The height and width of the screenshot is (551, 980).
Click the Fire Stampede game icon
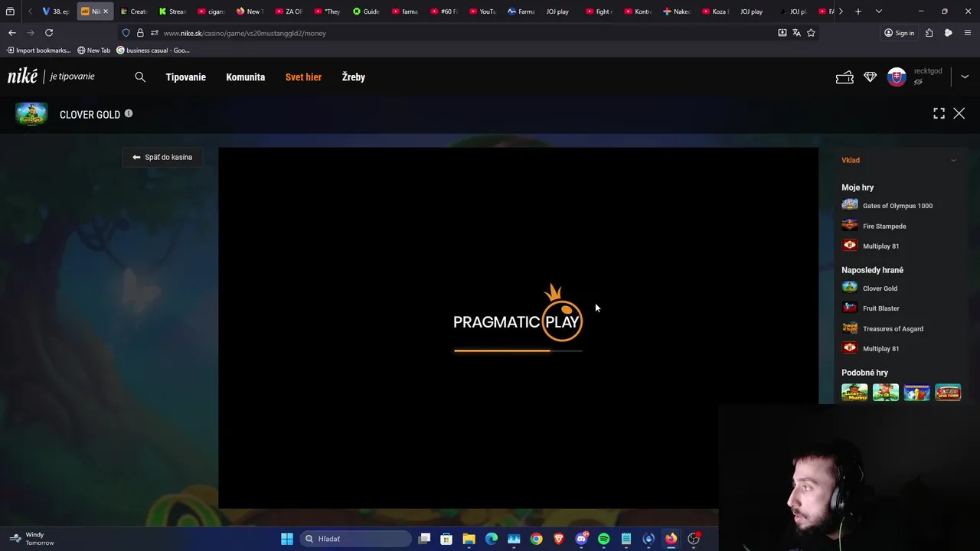[850, 225]
